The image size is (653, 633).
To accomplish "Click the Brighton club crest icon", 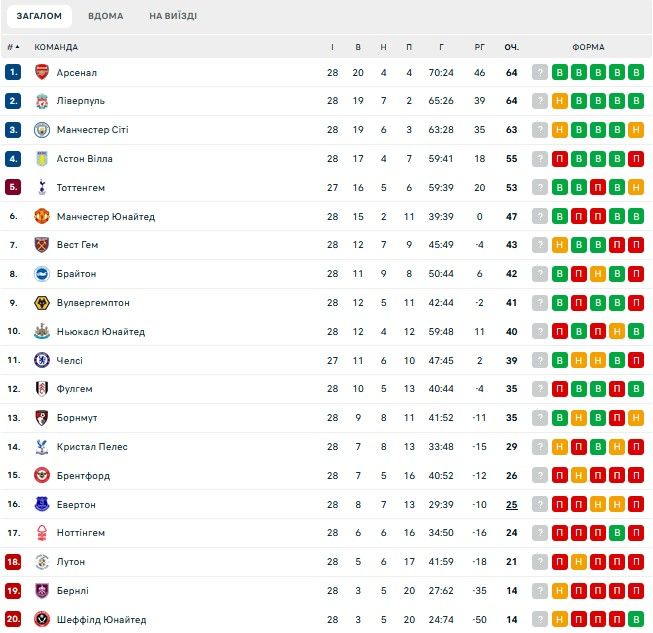I will (41, 274).
